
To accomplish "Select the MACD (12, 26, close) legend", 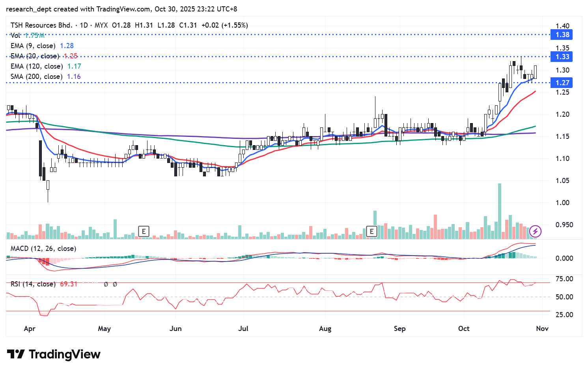I will 43,249.
